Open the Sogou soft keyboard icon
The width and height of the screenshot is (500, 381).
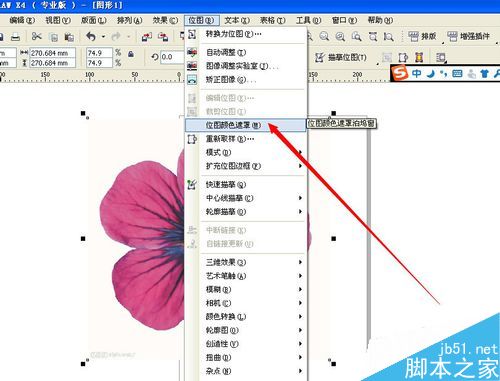click(457, 73)
